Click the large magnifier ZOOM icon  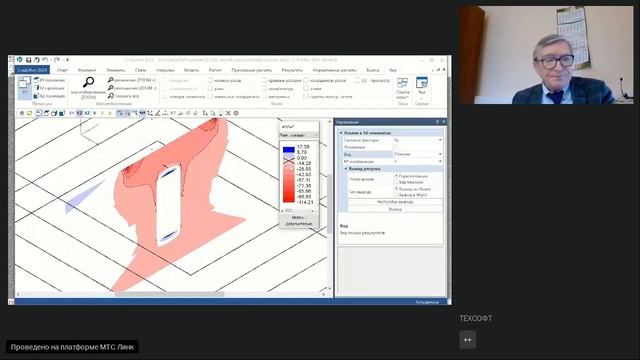[88, 82]
